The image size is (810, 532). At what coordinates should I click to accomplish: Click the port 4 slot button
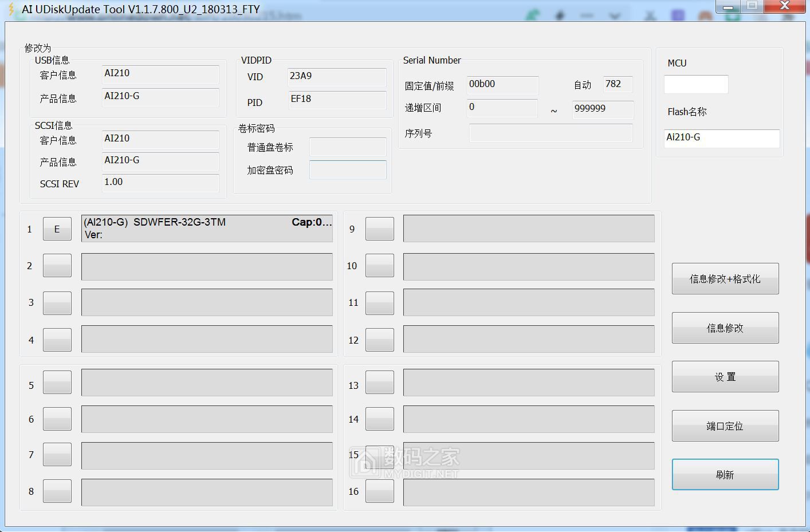57,340
